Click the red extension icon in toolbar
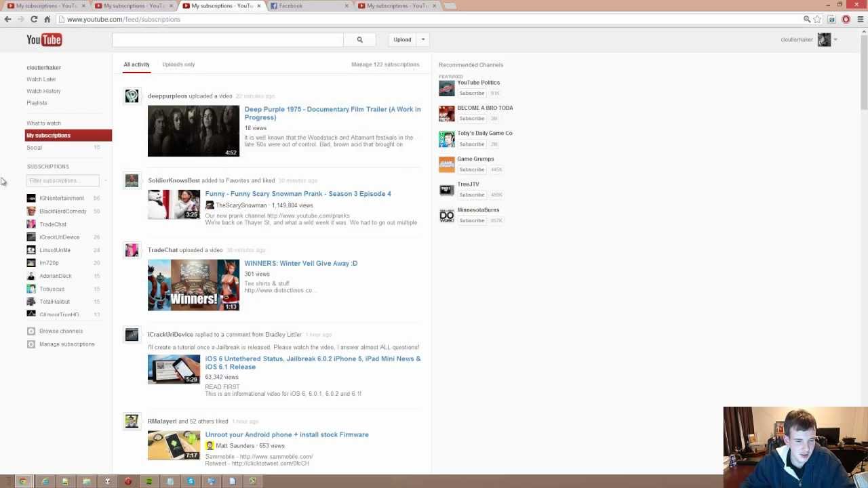The height and width of the screenshot is (488, 868). click(x=846, y=19)
